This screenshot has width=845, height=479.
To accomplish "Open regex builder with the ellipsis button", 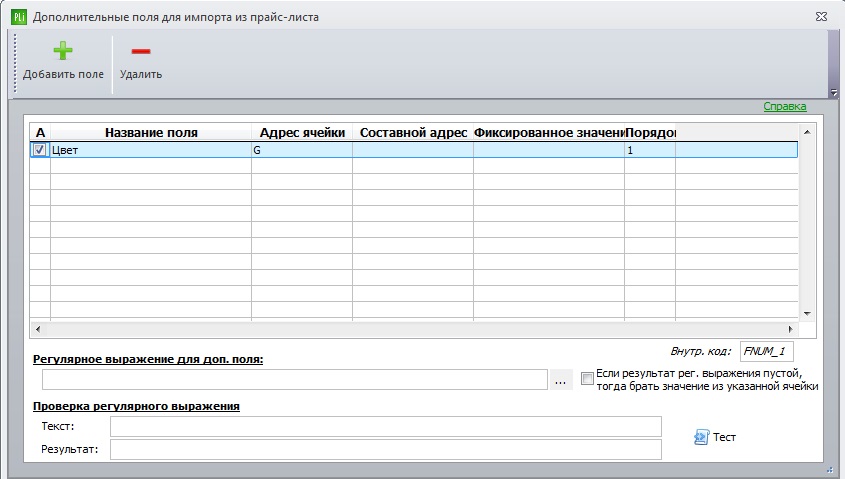I will click(x=560, y=380).
